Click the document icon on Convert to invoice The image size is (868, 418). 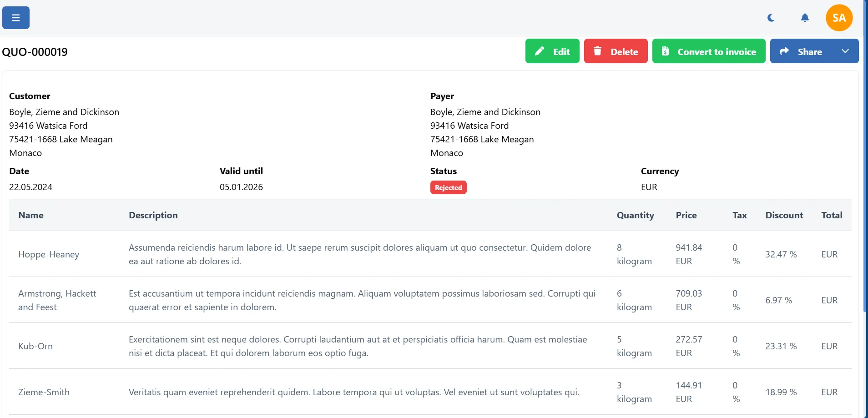click(665, 51)
